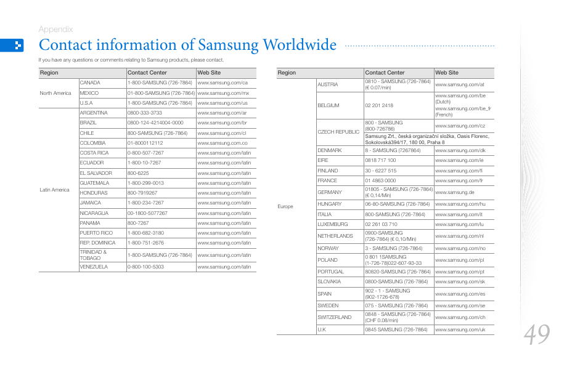This screenshot has width=588, height=388.
Task: Select the COLOMBIA phone number 01-8000112112
Action: pyautogui.click(x=145, y=143)
